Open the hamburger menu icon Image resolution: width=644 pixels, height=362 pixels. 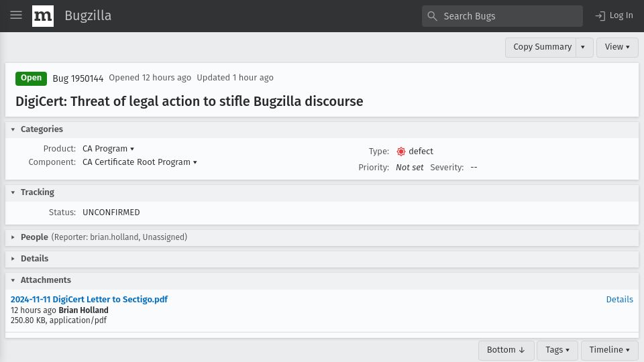tap(16, 15)
